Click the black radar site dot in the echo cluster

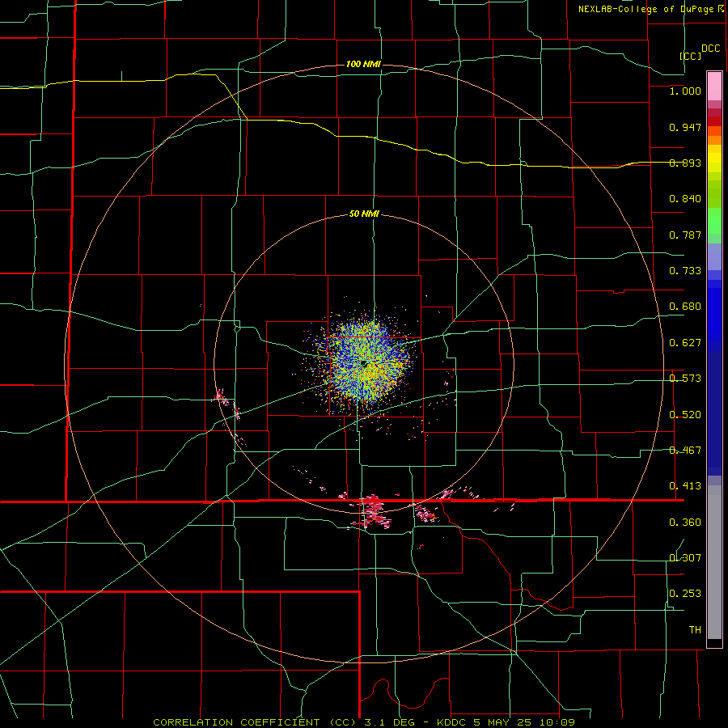pyautogui.click(x=363, y=363)
